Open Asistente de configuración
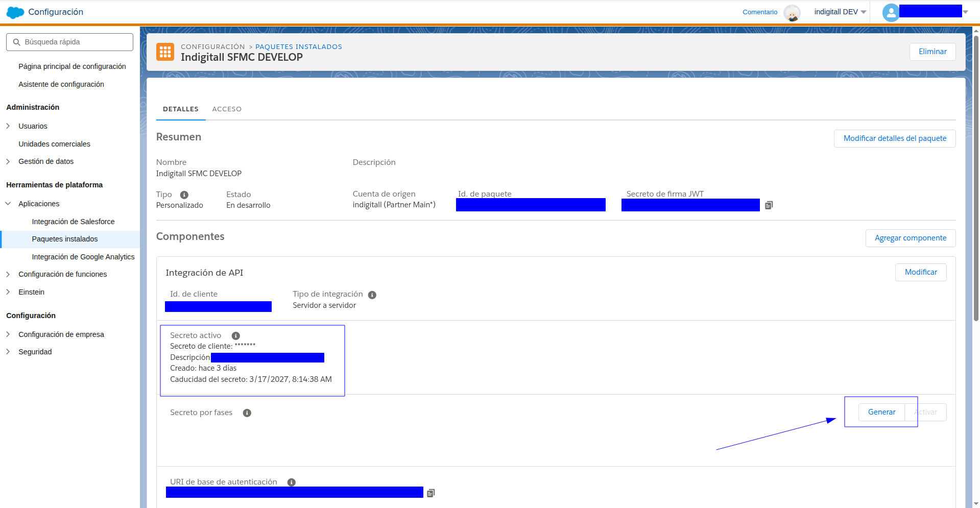Screen dimensions: 980x508 61,84
